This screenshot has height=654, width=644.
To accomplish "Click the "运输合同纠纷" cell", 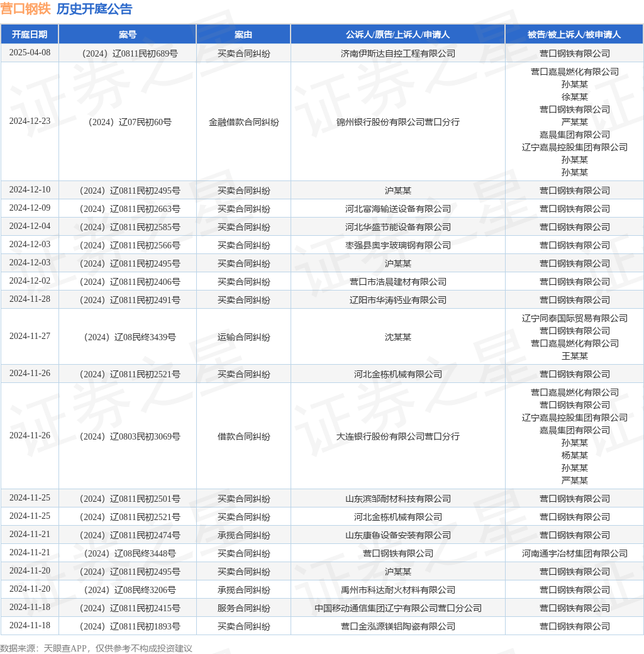I will tap(243, 336).
